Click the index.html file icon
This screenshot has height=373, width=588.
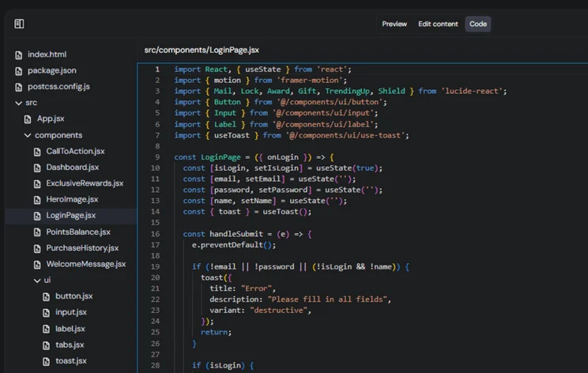(18, 55)
